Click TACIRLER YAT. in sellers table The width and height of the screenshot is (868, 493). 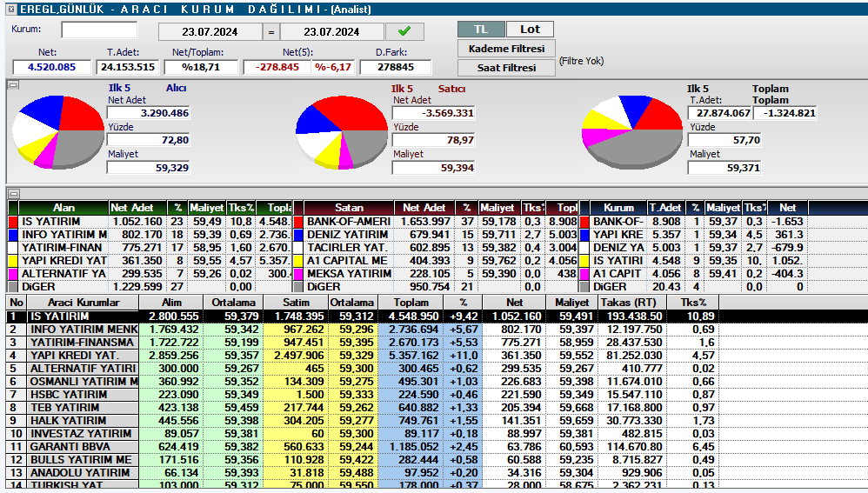(347, 247)
